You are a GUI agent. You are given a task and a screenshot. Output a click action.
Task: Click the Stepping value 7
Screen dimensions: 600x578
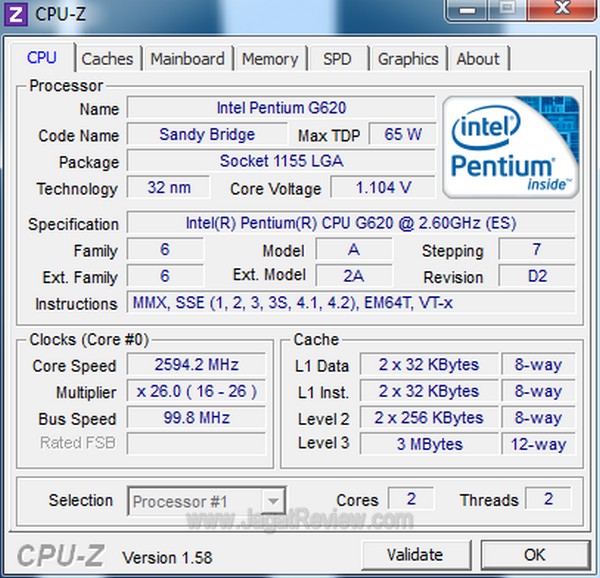(x=536, y=249)
